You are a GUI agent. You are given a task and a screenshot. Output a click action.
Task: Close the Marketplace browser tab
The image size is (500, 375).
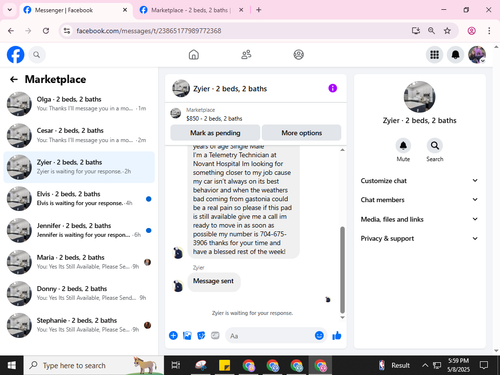pos(241,10)
